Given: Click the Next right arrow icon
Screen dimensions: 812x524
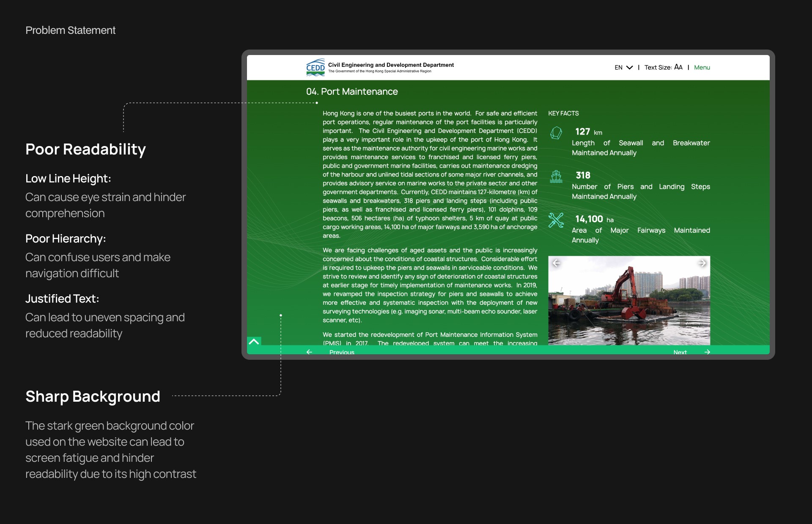Looking at the screenshot, I should click(707, 352).
